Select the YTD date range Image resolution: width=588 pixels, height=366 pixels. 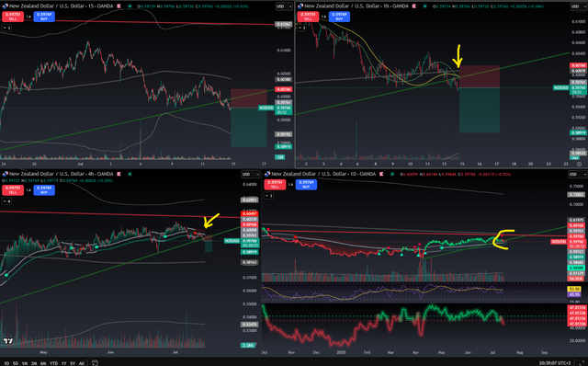click(53, 363)
